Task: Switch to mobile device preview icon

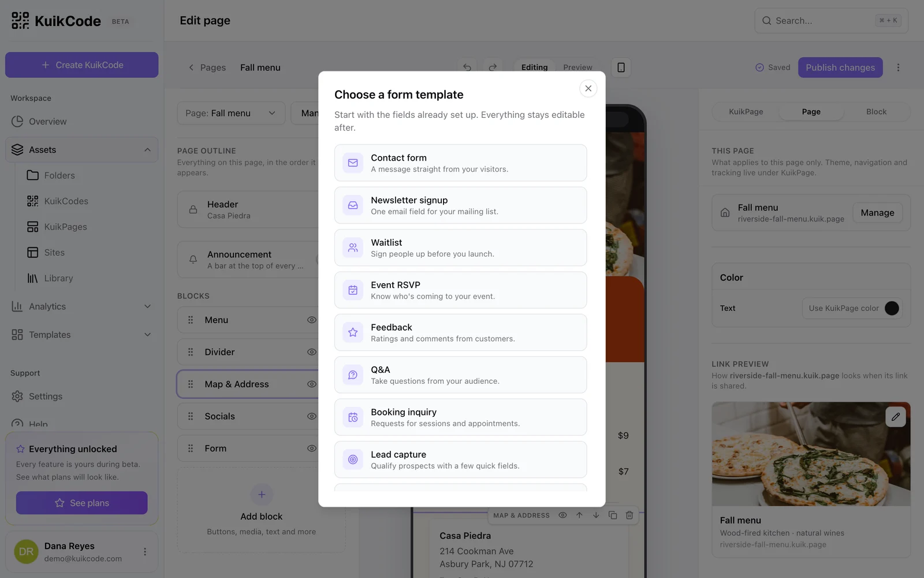Action: tap(621, 68)
